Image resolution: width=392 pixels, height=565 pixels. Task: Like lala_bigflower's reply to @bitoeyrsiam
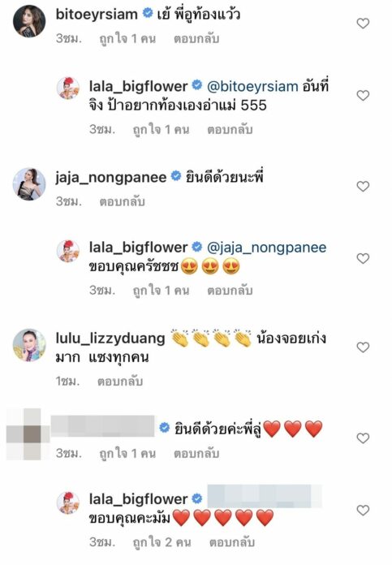coord(363,96)
